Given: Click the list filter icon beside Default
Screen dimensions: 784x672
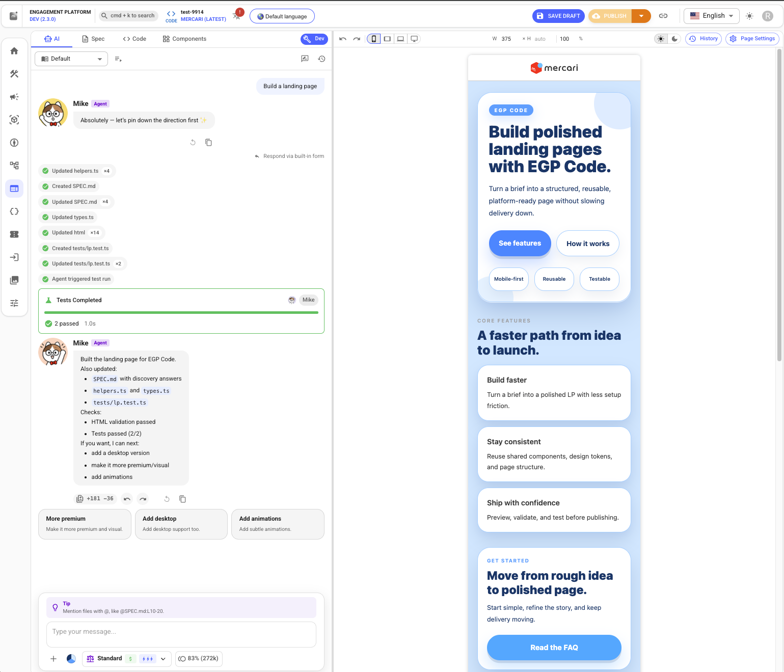Looking at the screenshot, I should click(x=118, y=59).
